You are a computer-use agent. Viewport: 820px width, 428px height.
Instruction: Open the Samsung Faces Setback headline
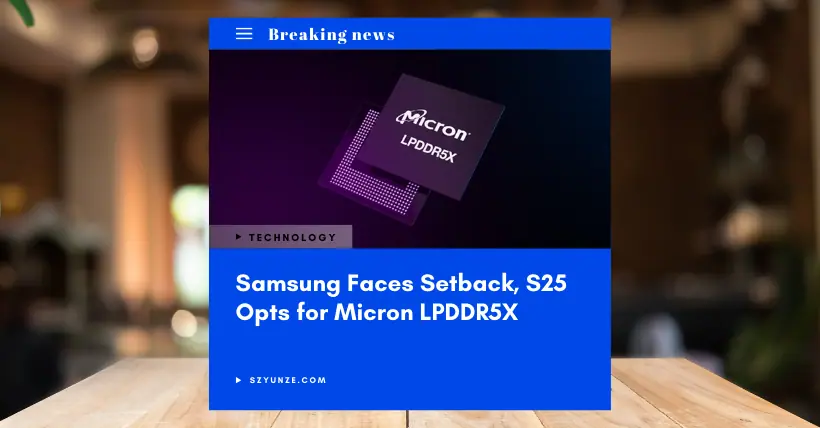pos(401,298)
